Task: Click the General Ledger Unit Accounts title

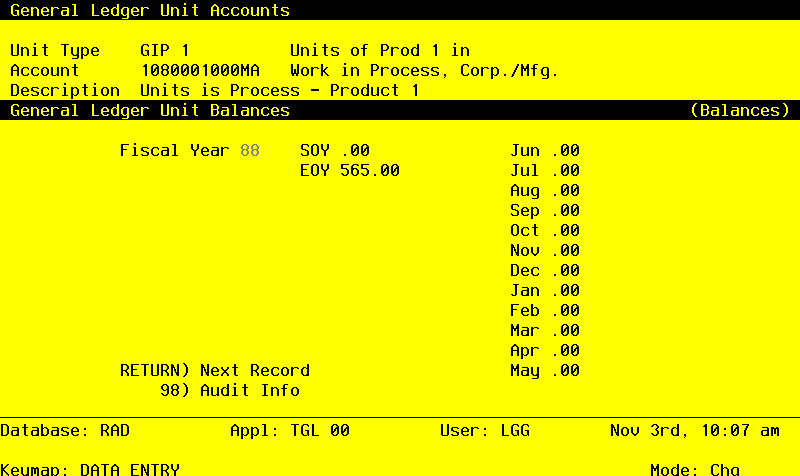Action: [150, 10]
